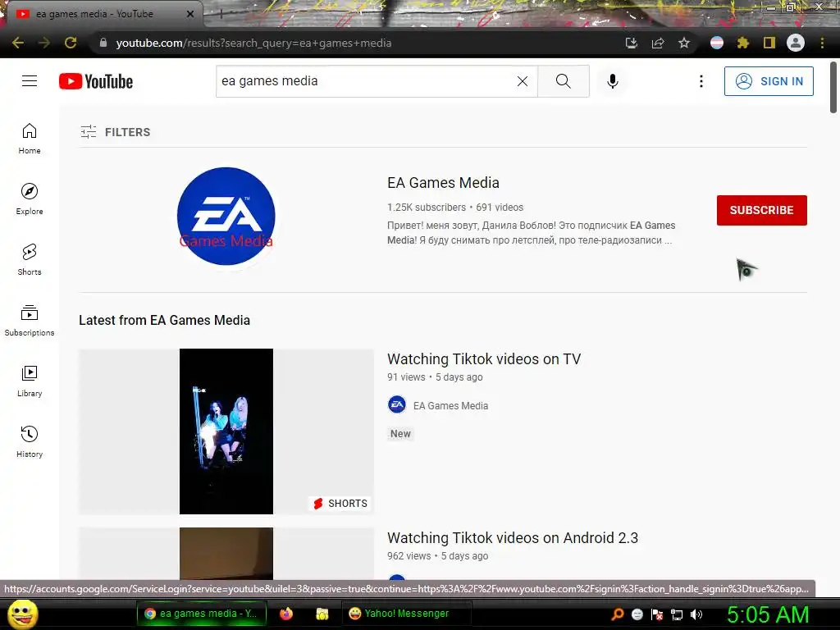Open Firefox from the taskbar
The height and width of the screenshot is (630, 840).
pos(286,614)
